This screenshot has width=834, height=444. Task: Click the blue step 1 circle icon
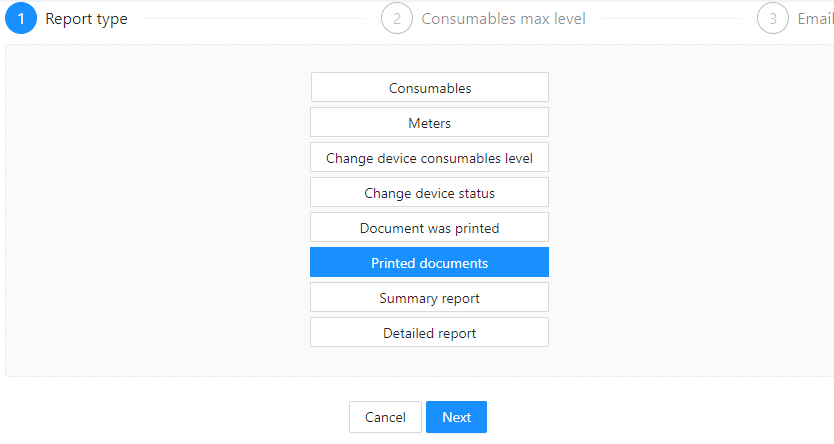[x=21, y=19]
